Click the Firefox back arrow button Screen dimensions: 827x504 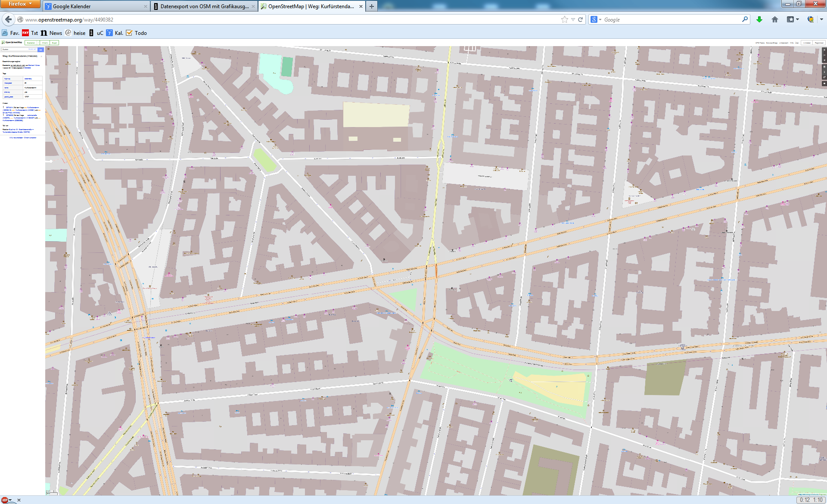[x=9, y=19]
